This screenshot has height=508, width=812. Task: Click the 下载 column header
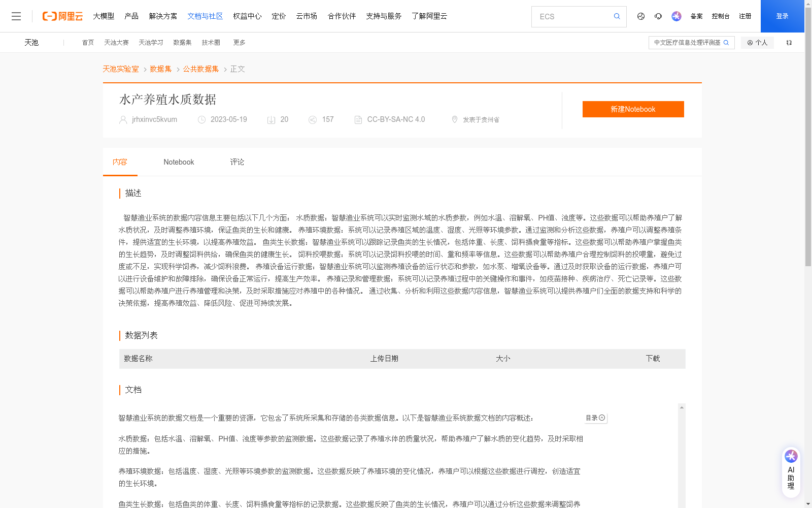coord(653,359)
